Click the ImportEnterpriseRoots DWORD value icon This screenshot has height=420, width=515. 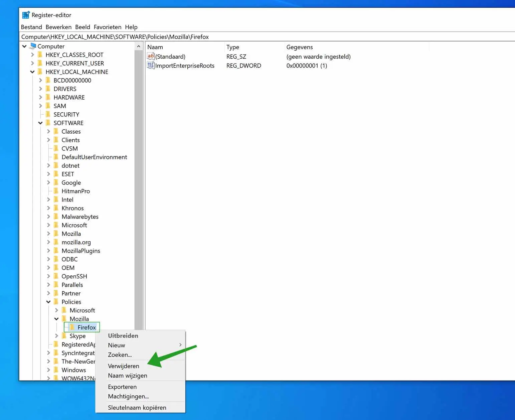pos(151,65)
